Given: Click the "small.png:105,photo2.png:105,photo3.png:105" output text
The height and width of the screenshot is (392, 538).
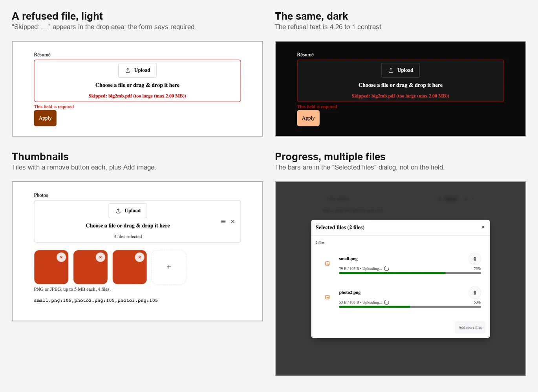Looking at the screenshot, I should pyautogui.click(x=96, y=301).
